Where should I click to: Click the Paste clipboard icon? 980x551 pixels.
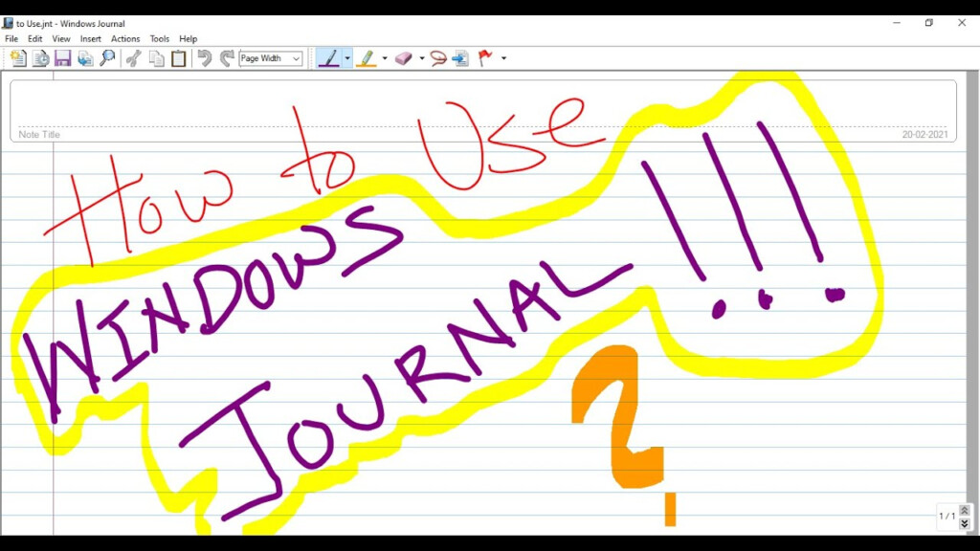179,58
